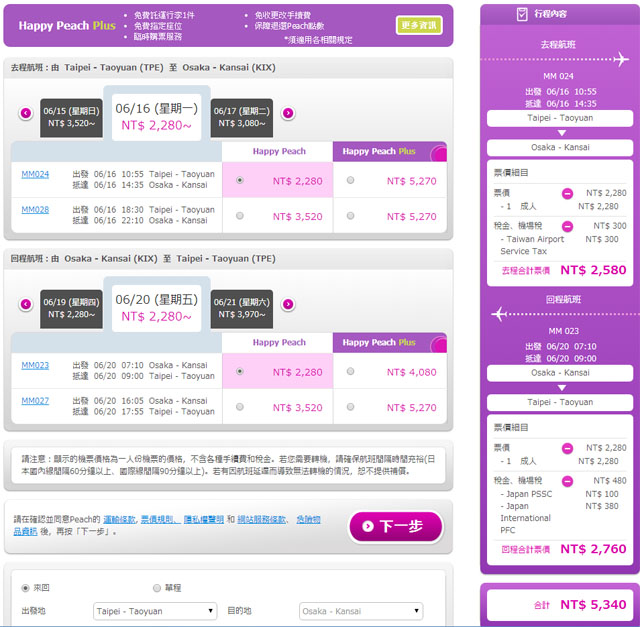Select MM027 Happy Peach NT$ 3,520 fare
Image resolution: width=640 pixels, height=627 pixels.
tap(240, 407)
